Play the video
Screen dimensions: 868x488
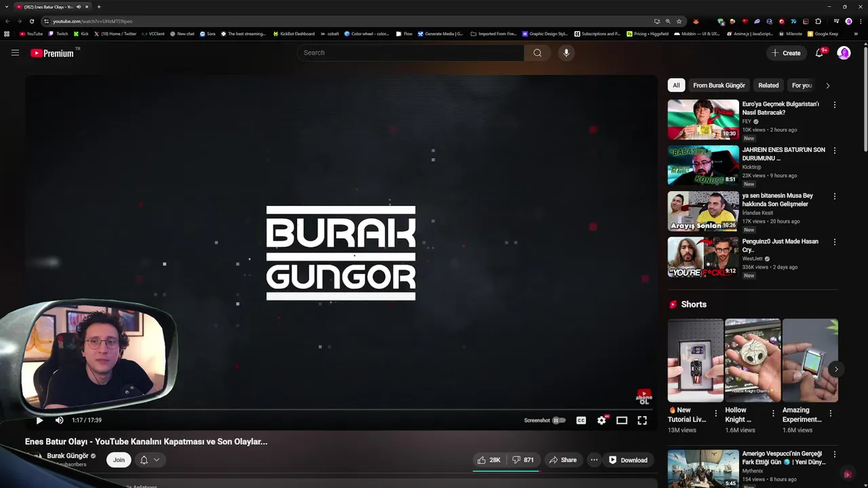[39, 420]
